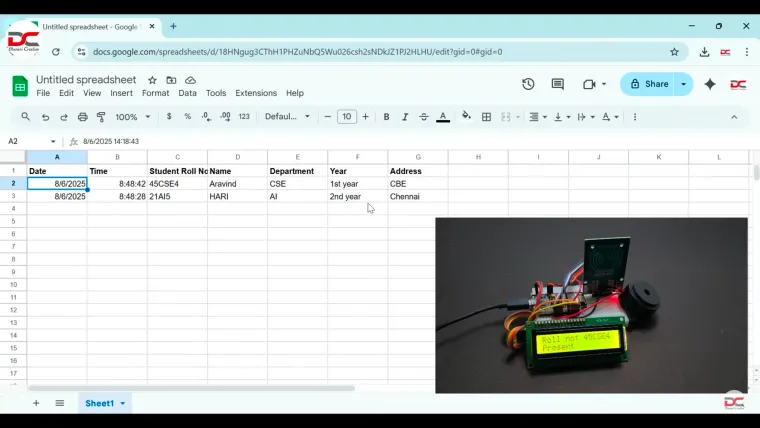Image resolution: width=760 pixels, height=428 pixels.
Task: Open vertical align dropdown
Action: [x=562, y=117]
